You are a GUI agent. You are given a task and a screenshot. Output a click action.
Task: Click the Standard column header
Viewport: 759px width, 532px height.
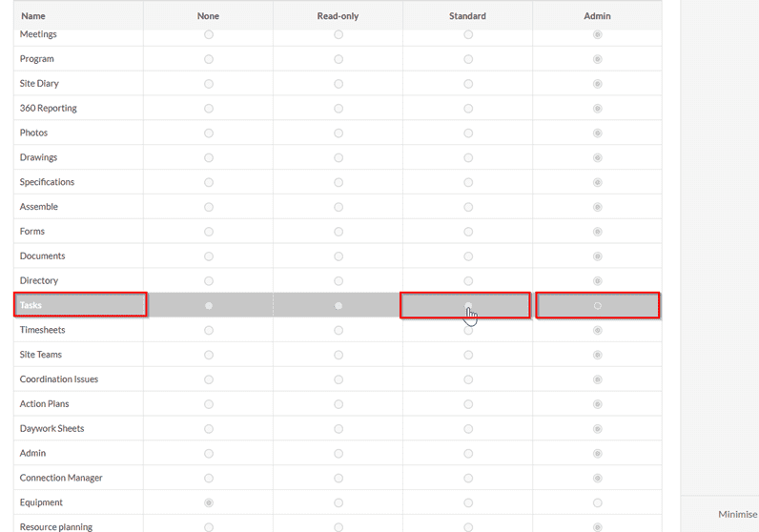pos(467,16)
